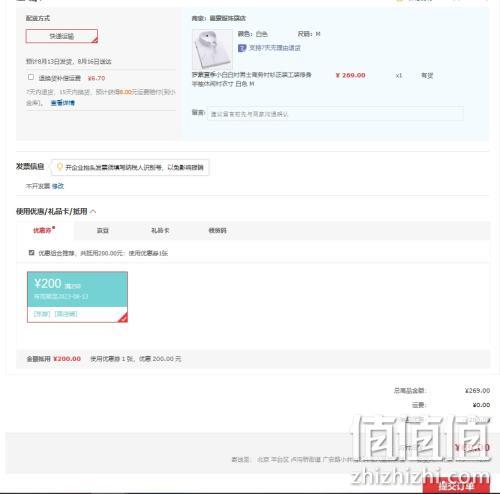Click the white shirt product thumbnail
Viewport: 500px width, 494px height.
click(212, 49)
